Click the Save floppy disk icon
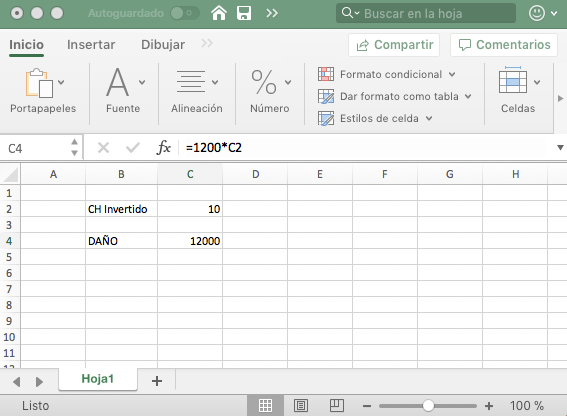 click(244, 13)
